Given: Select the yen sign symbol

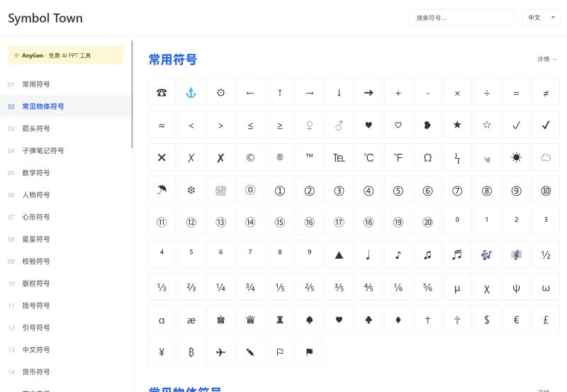Looking at the screenshot, I should tap(162, 352).
